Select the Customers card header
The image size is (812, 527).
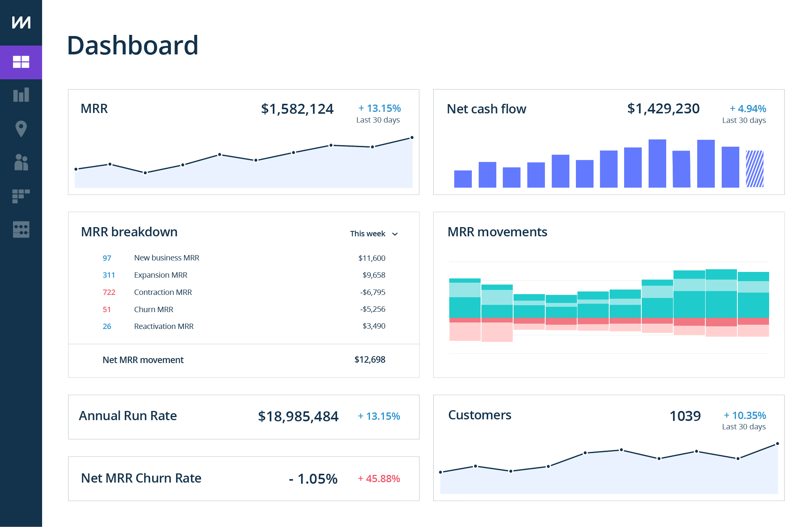coord(480,415)
